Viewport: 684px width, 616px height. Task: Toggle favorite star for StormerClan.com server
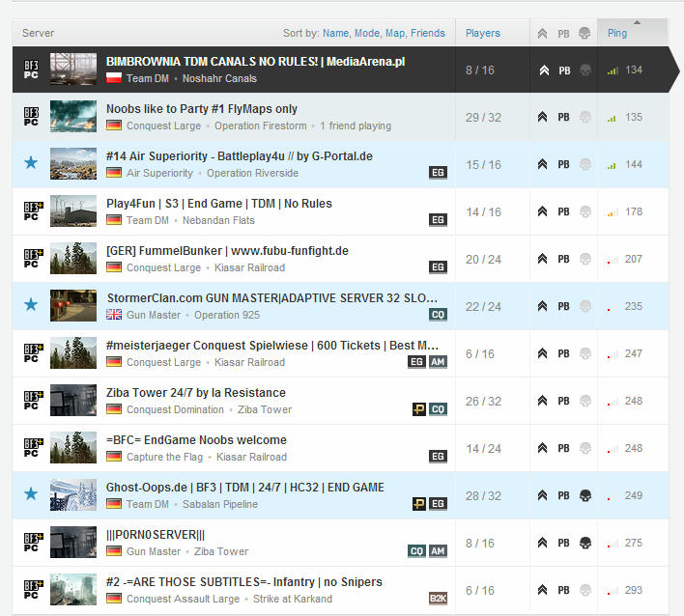31,305
